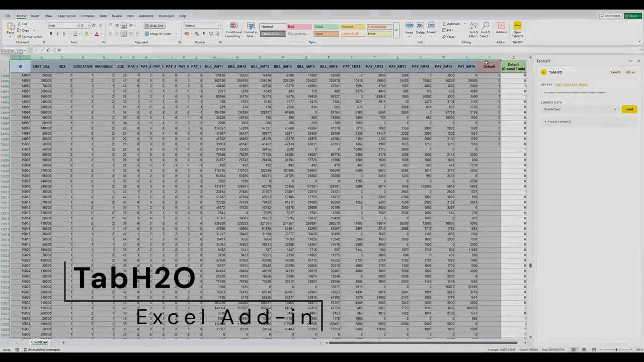644x362 pixels.
Task: Cut the selection with the scissors icon
Action: pyautogui.click(x=20, y=24)
